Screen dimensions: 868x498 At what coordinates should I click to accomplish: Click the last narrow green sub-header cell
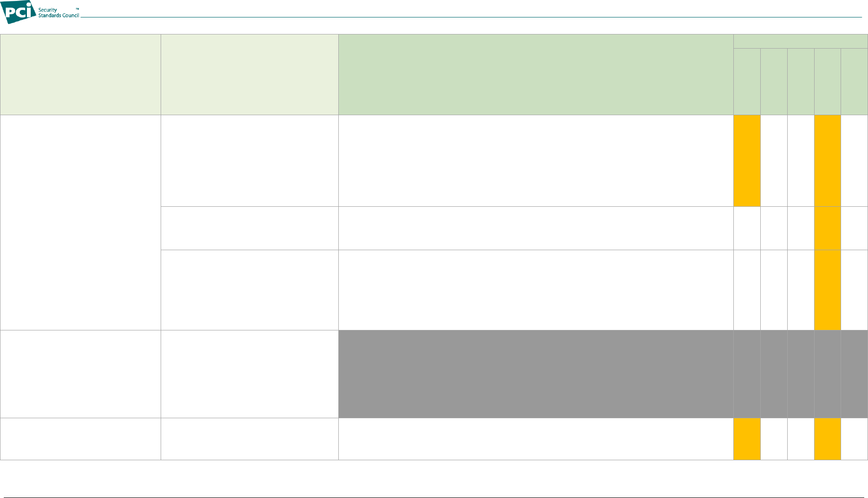point(854,82)
